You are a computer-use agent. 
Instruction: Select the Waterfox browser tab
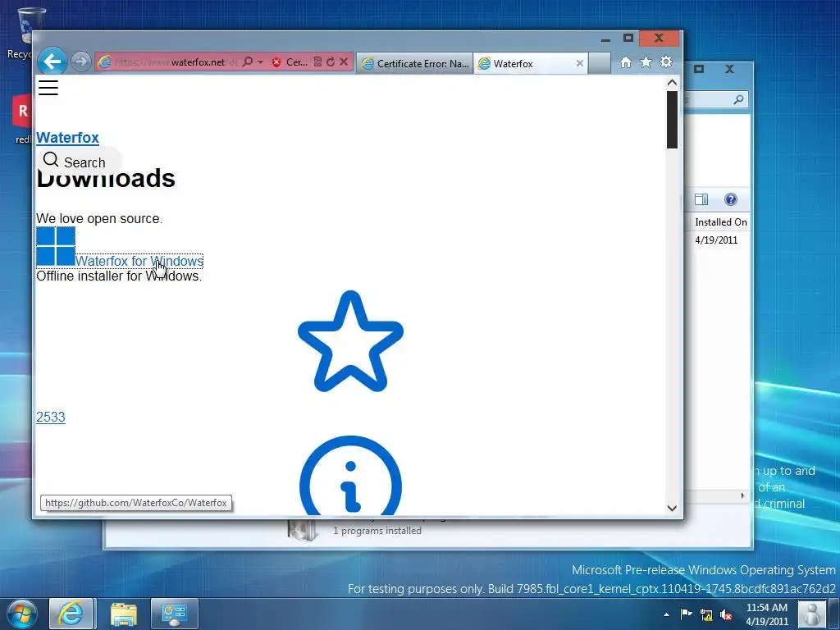click(531, 63)
